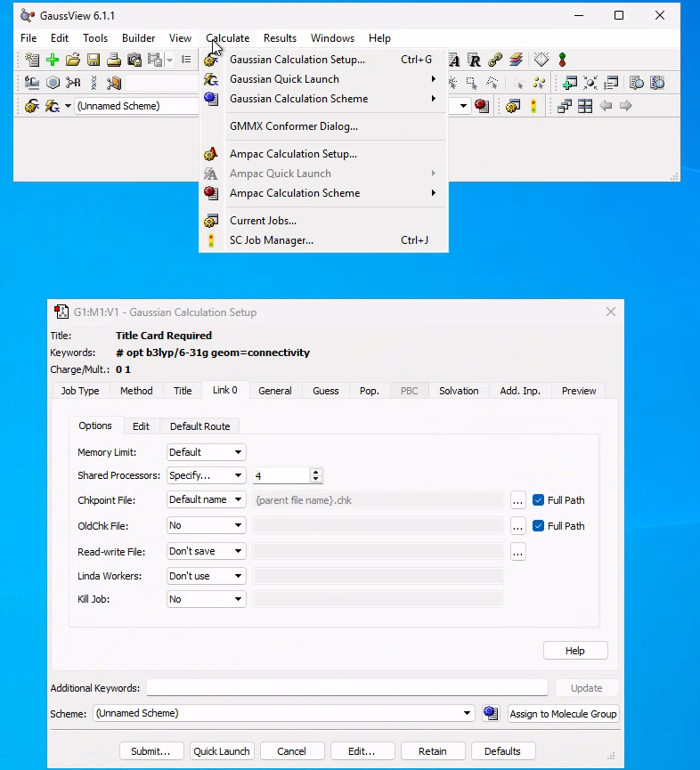Select the Ring Fragment hexagon tool
700x770 pixels.
click(x=53, y=83)
